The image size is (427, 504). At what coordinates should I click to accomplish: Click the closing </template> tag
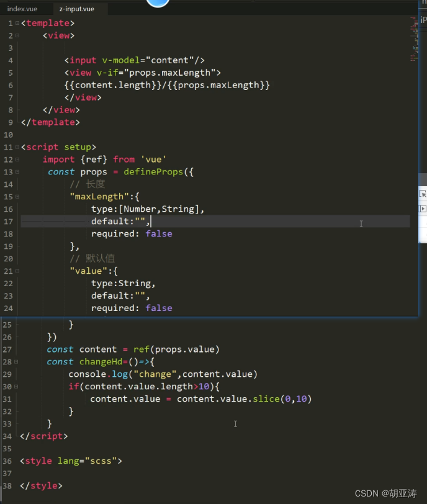pos(50,122)
